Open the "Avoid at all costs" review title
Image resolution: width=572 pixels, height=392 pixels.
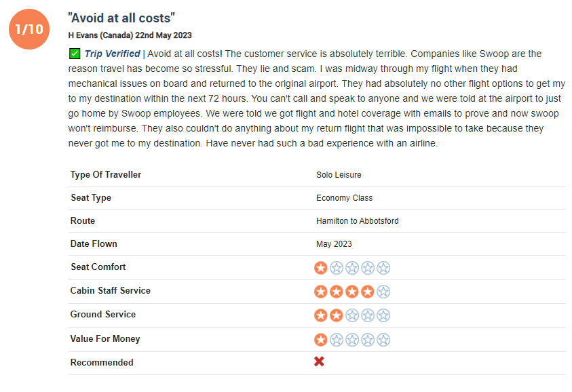click(x=121, y=18)
